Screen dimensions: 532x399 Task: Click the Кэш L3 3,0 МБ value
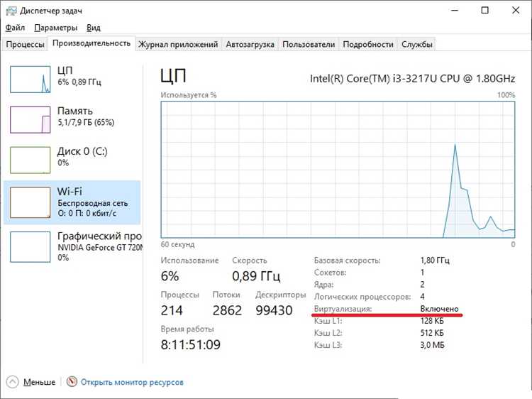tap(432, 345)
